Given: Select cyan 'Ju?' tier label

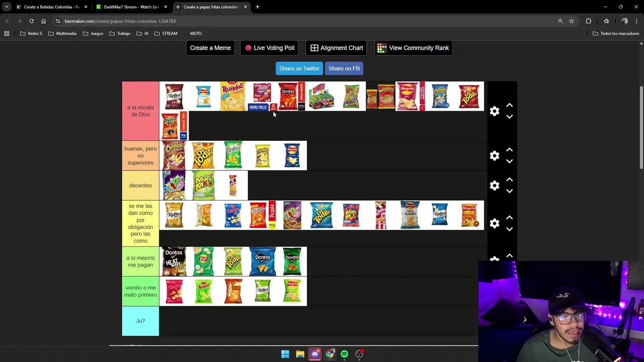Looking at the screenshot, I should 140,321.
